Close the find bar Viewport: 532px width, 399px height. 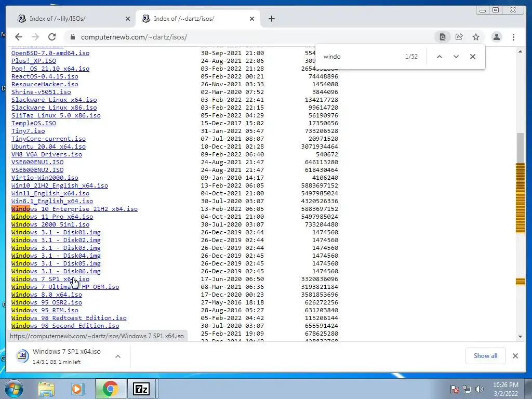click(473, 57)
